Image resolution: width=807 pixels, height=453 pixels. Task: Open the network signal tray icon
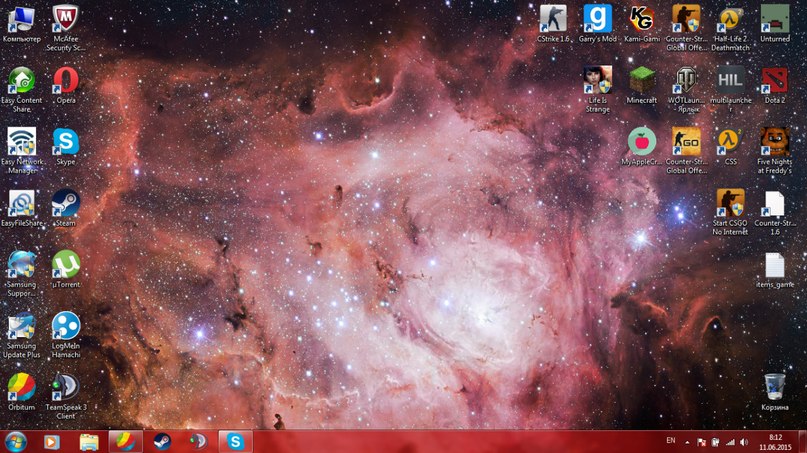730,442
